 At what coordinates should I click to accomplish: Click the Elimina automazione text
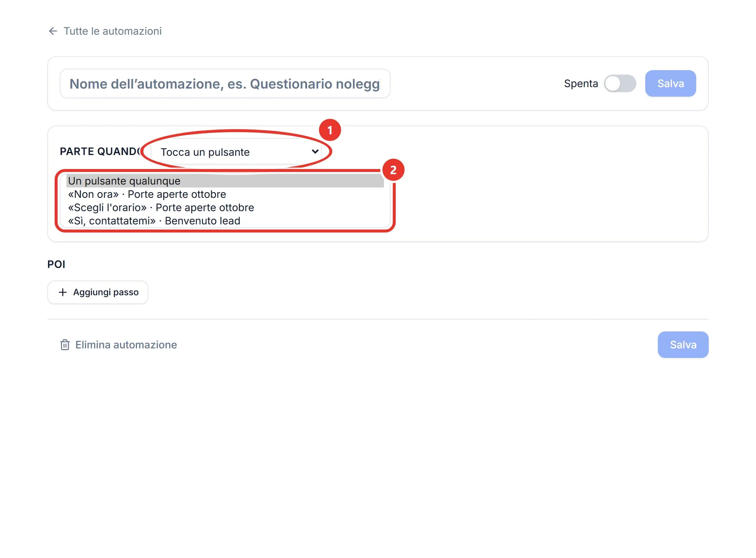(126, 345)
